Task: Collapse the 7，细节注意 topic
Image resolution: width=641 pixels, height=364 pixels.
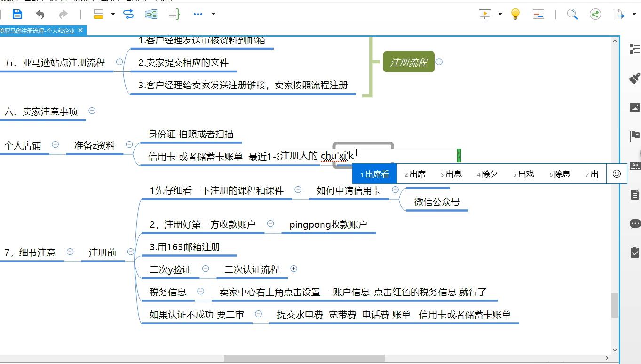Action: click(70, 252)
